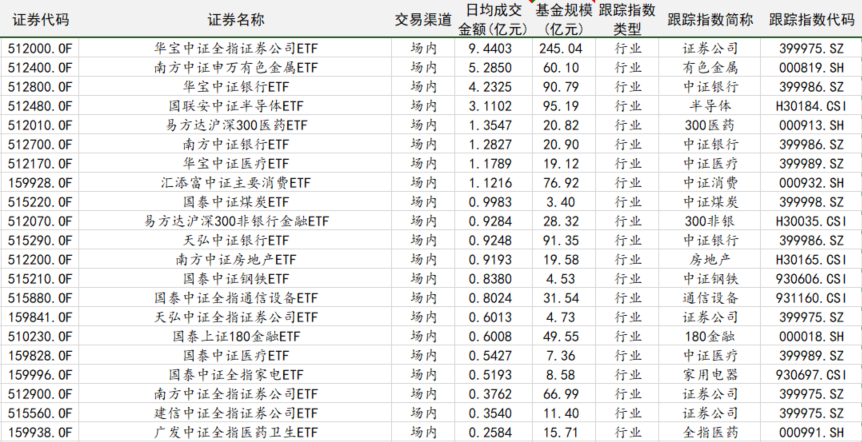Click fund size 245.04
The height and width of the screenshot is (442, 862).
point(560,49)
